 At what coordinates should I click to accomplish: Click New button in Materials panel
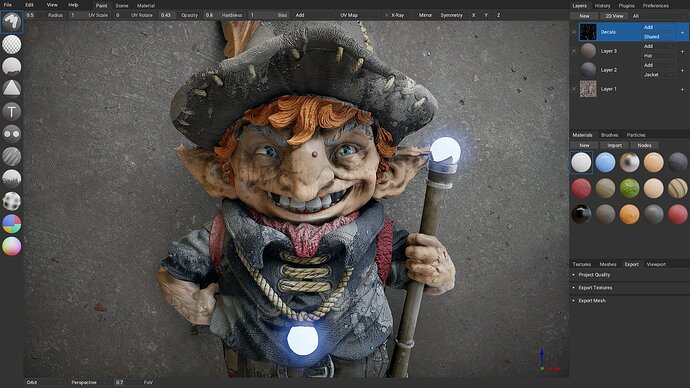tap(584, 145)
